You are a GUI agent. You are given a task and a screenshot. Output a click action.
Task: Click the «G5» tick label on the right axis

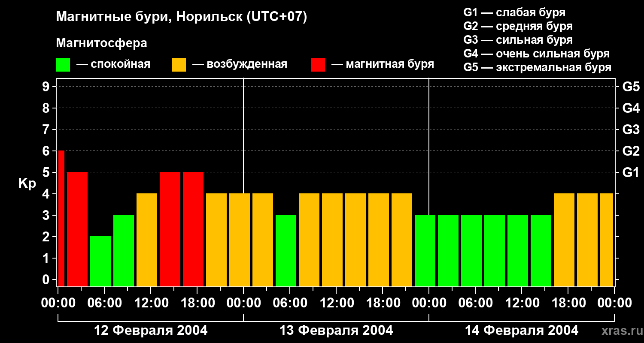click(631, 87)
